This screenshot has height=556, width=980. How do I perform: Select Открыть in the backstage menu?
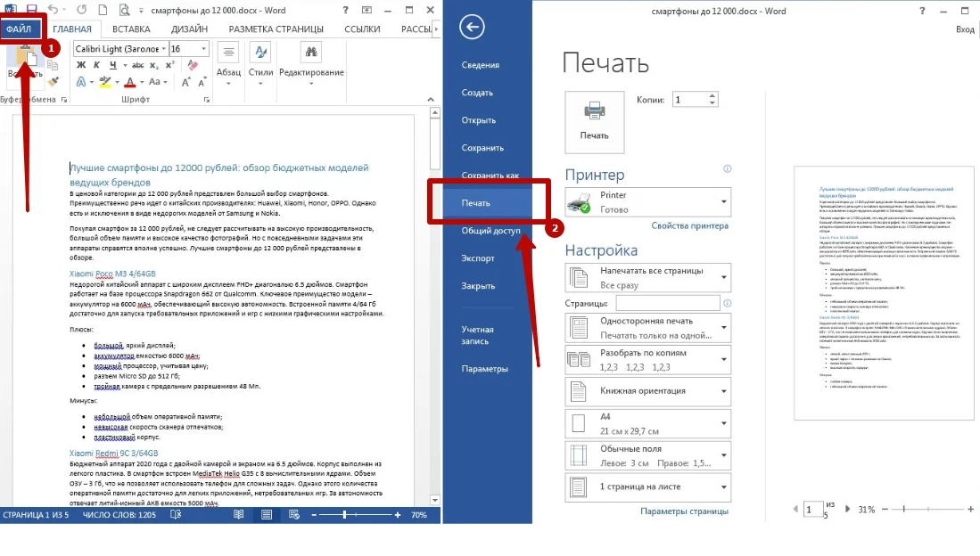click(479, 120)
